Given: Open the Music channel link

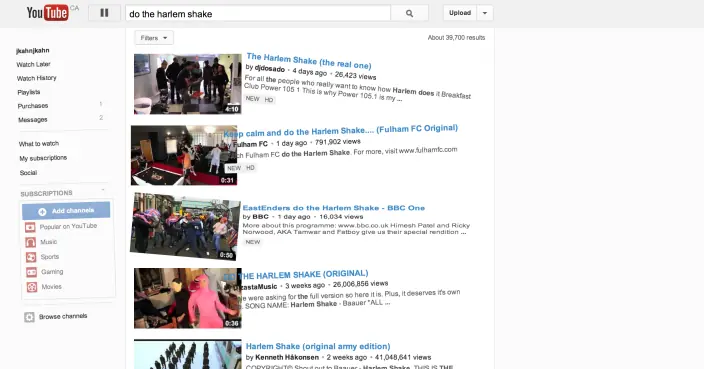Looking at the screenshot, I should pos(48,242).
